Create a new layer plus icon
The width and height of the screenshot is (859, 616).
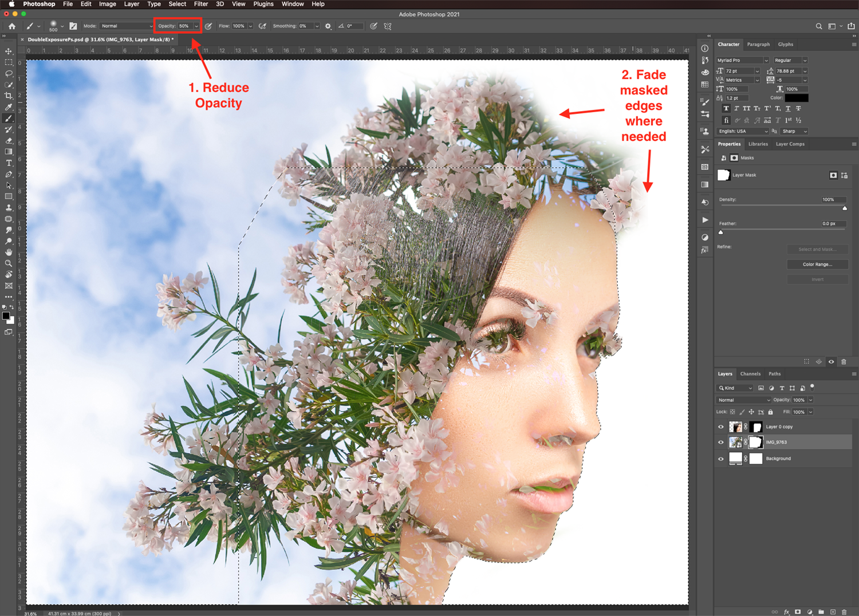click(833, 612)
